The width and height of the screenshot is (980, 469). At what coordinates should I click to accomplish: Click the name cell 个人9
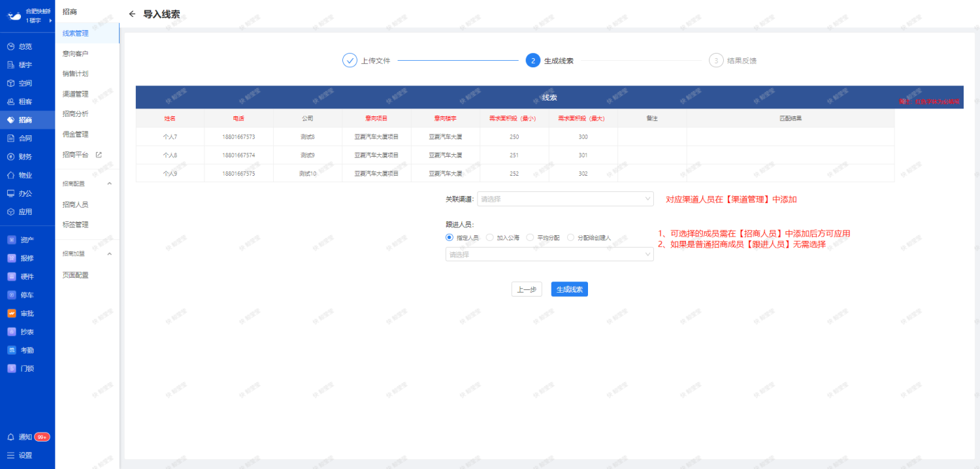170,173
